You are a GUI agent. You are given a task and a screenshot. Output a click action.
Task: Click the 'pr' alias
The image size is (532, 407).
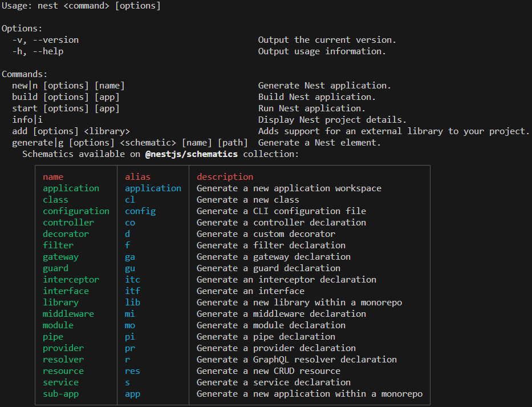130,348
